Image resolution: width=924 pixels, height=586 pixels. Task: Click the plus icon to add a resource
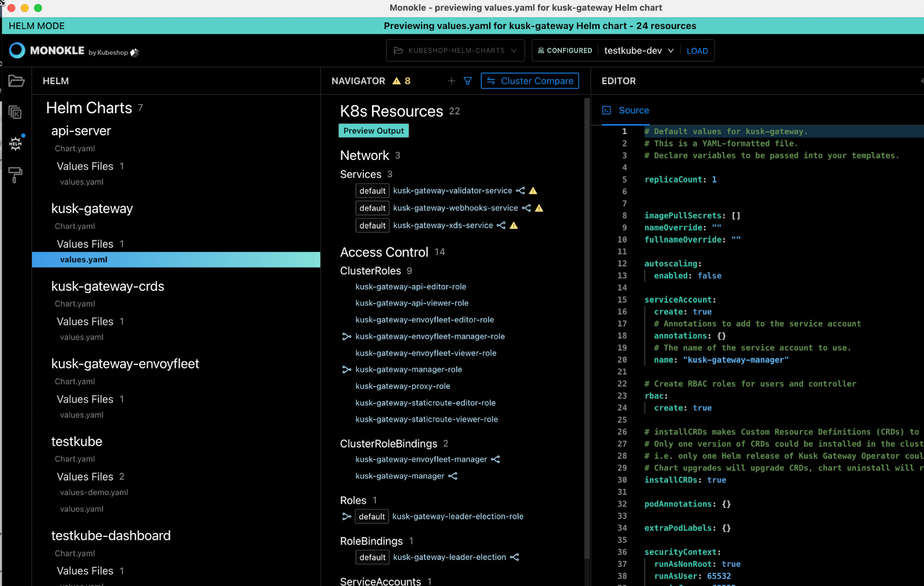452,81
